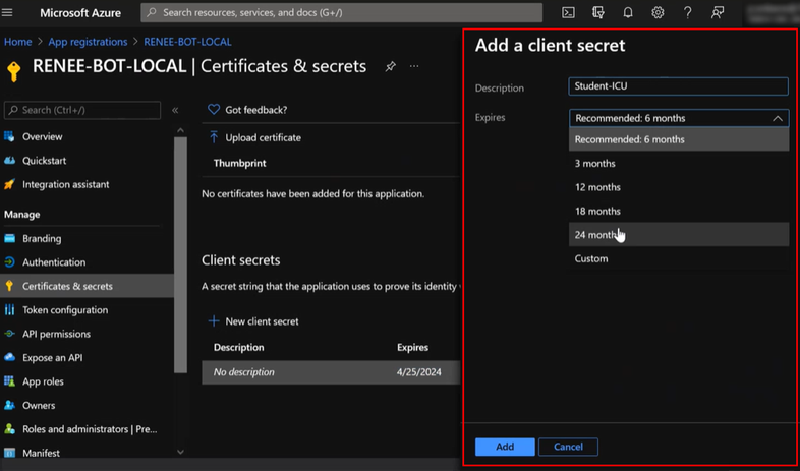The width and height of the screenshot is (800, 471).
Task: Click the Expose an API cloud icon
Action: tap(9, 357)
